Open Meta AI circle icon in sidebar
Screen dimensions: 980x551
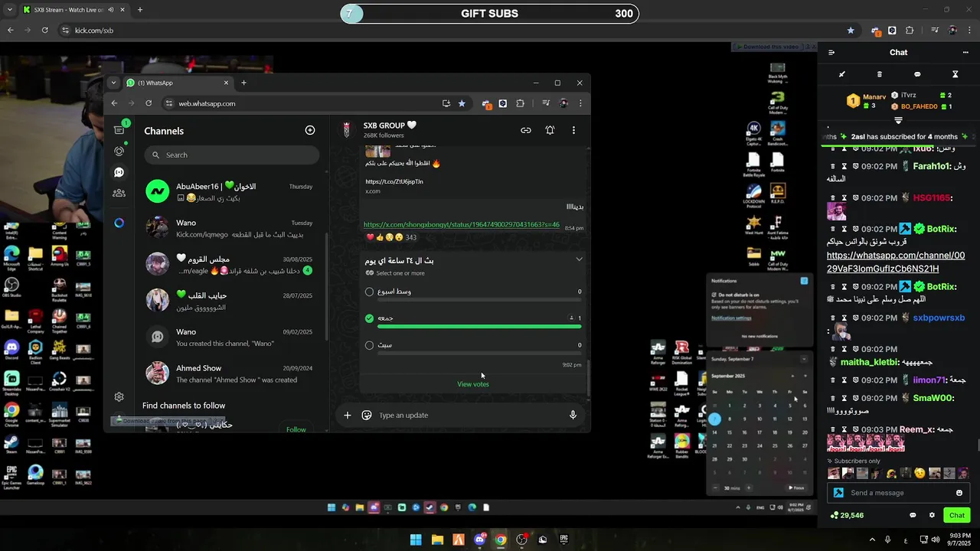point(119,223)
